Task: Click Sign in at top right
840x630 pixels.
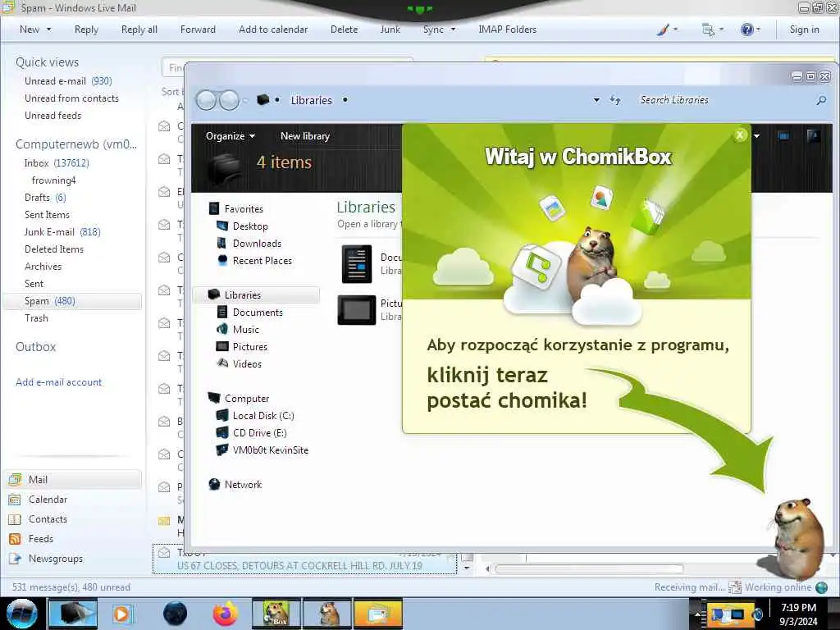Action: coord(804,30)
